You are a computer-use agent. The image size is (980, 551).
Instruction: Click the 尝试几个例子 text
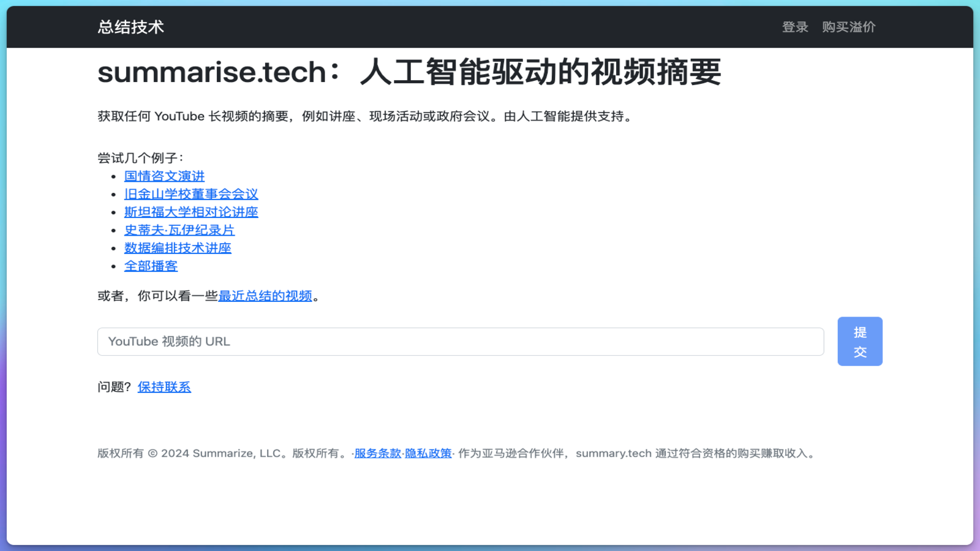click(140, 158)
